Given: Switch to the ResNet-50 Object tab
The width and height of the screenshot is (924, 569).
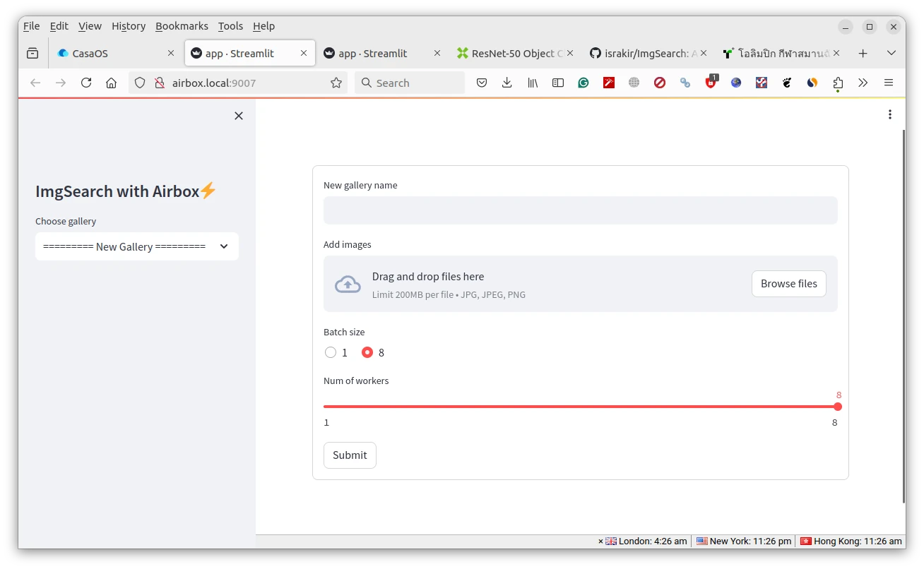Looking at the screenshot, I should tap(515, 53).
